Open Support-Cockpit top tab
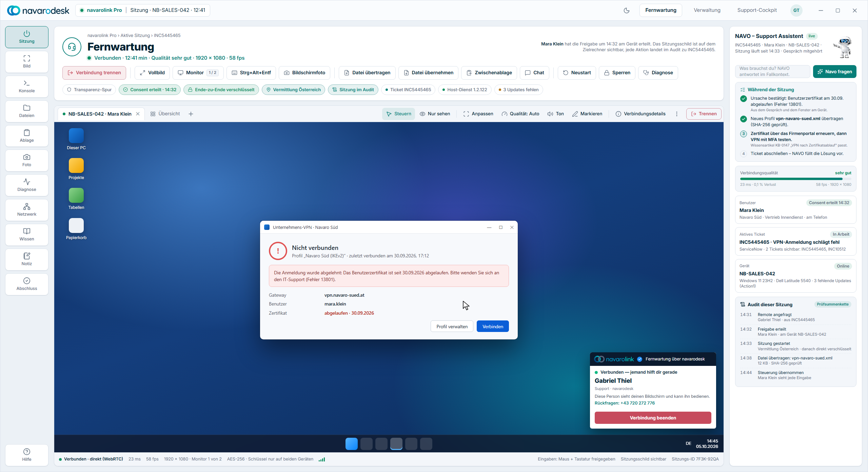868x472 pixels. click(757, 10)
